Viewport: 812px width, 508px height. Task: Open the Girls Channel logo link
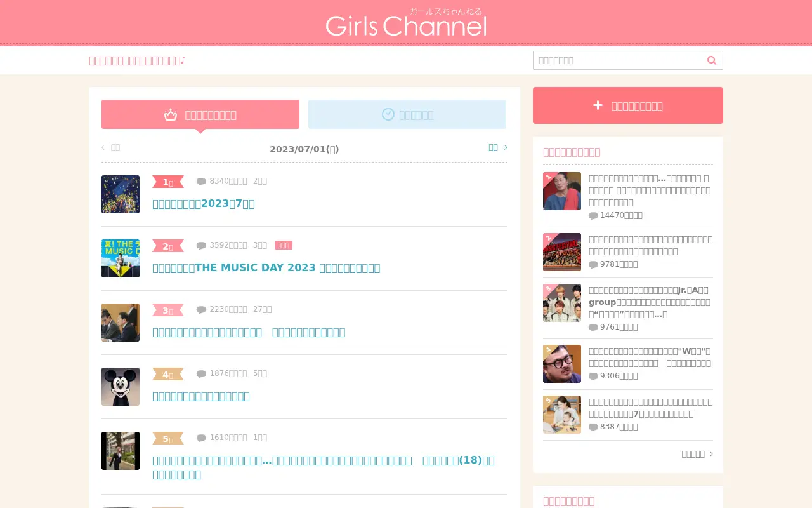[406, 22]
